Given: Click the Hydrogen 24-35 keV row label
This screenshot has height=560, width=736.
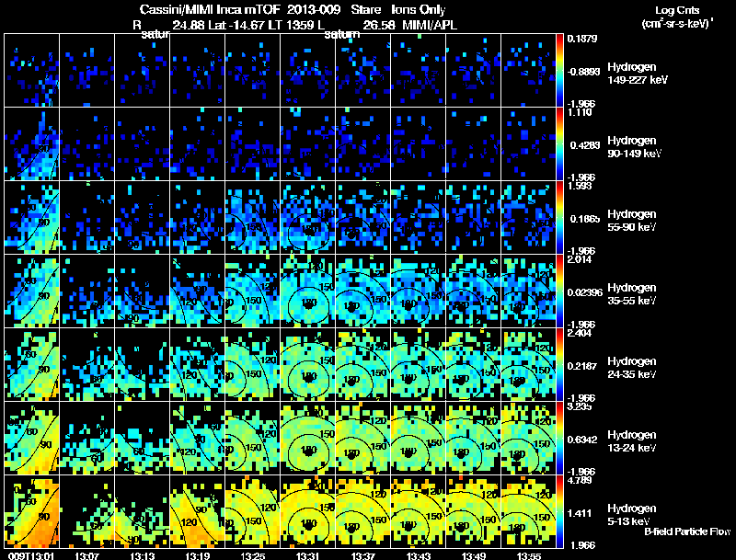Looking at the screenshot, I should (632, 368).
